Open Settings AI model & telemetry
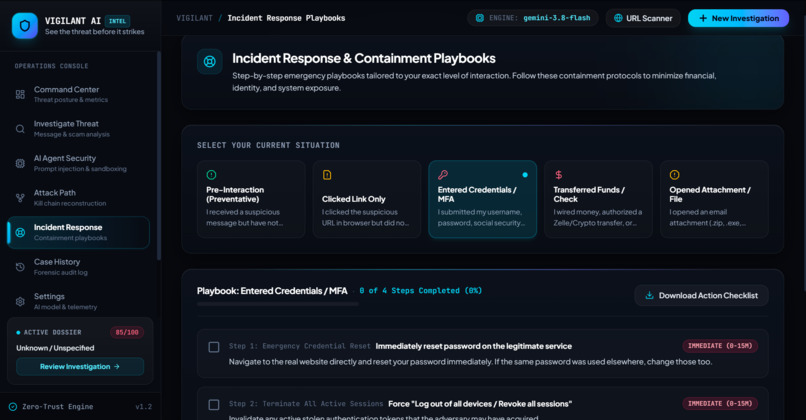The height and width of the screenshot is (420, 806). 78,302
